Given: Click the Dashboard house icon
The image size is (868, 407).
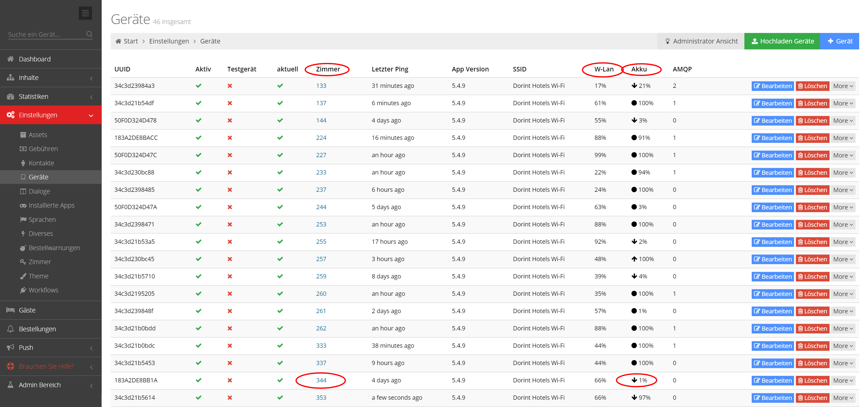Looking at the screenshot, I should 10,59.
